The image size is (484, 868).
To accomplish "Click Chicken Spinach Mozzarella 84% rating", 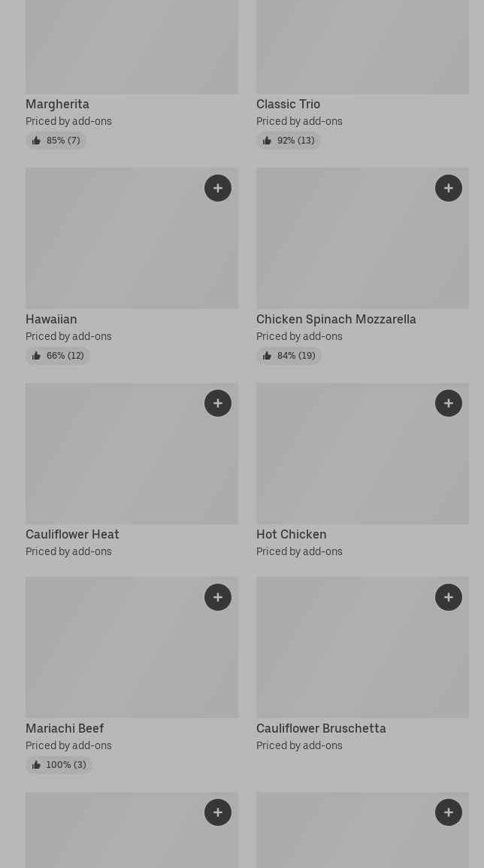I will (x=289, y=356).
